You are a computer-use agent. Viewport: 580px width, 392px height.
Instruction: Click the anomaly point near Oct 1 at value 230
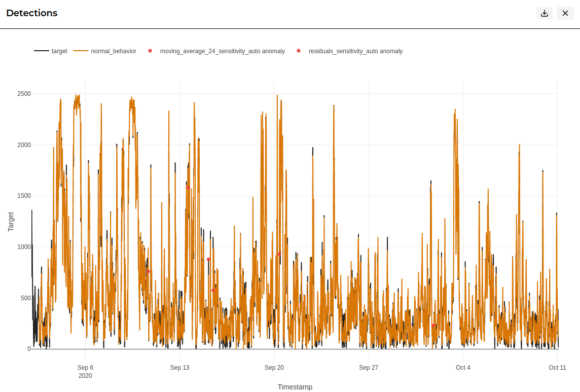coord(433,326)
